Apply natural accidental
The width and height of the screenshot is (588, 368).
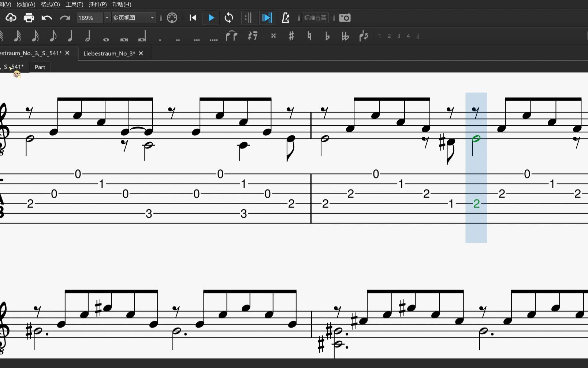309,36
